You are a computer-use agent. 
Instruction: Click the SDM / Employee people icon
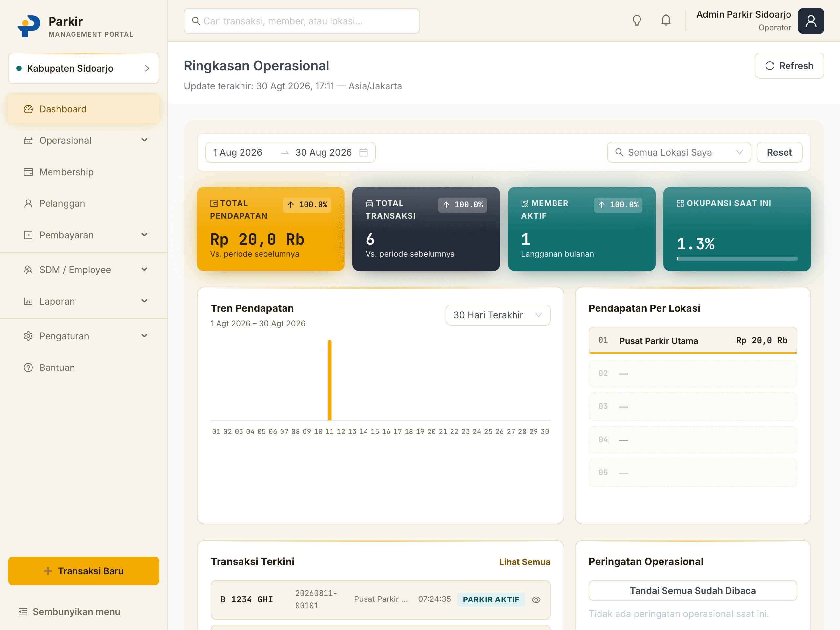point(28,270)
